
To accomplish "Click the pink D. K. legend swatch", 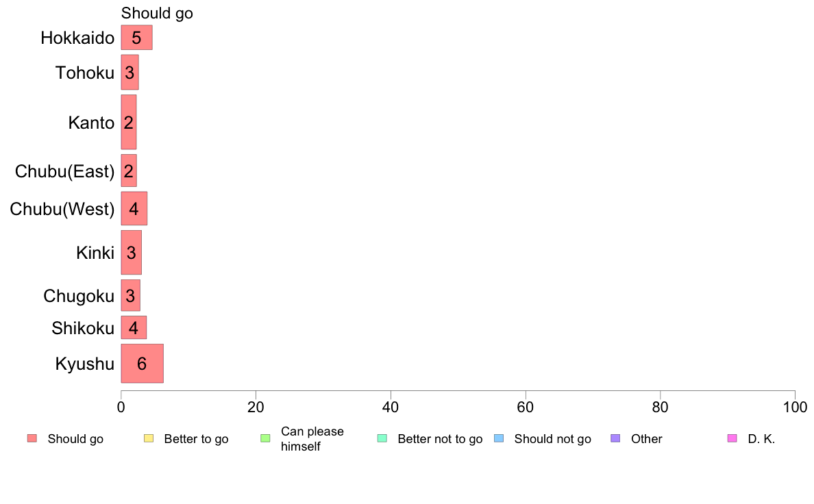I will pyautogui.click(x=732, y=438).
